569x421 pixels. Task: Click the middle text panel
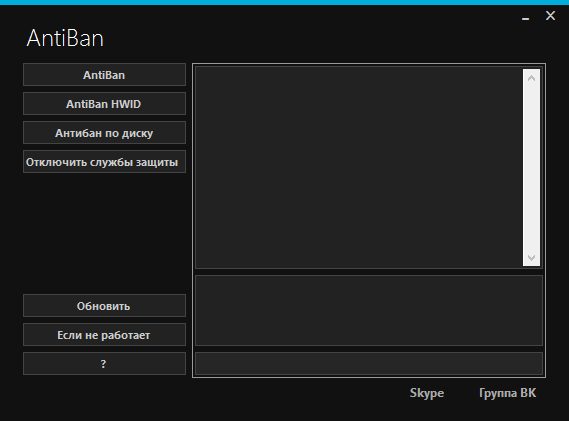click(x=369, y=310)
